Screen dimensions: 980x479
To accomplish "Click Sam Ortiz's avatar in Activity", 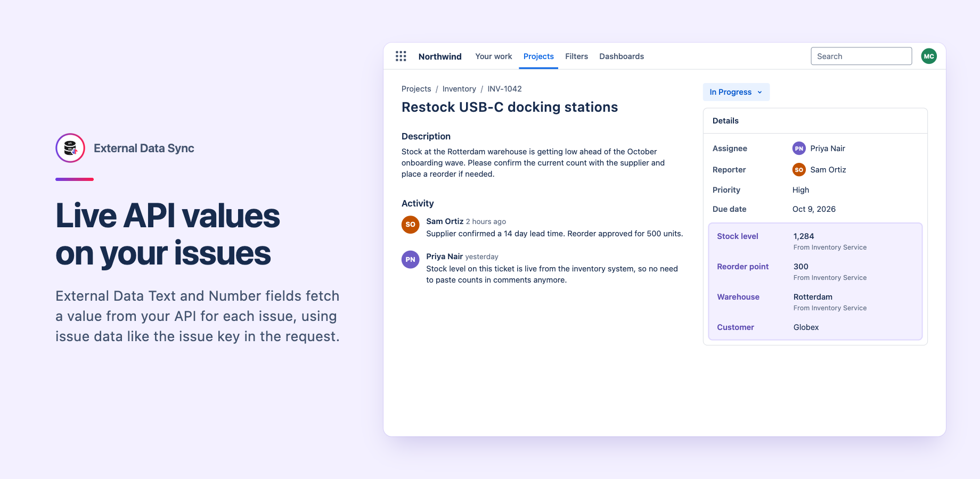I will [x=410, y=225].
